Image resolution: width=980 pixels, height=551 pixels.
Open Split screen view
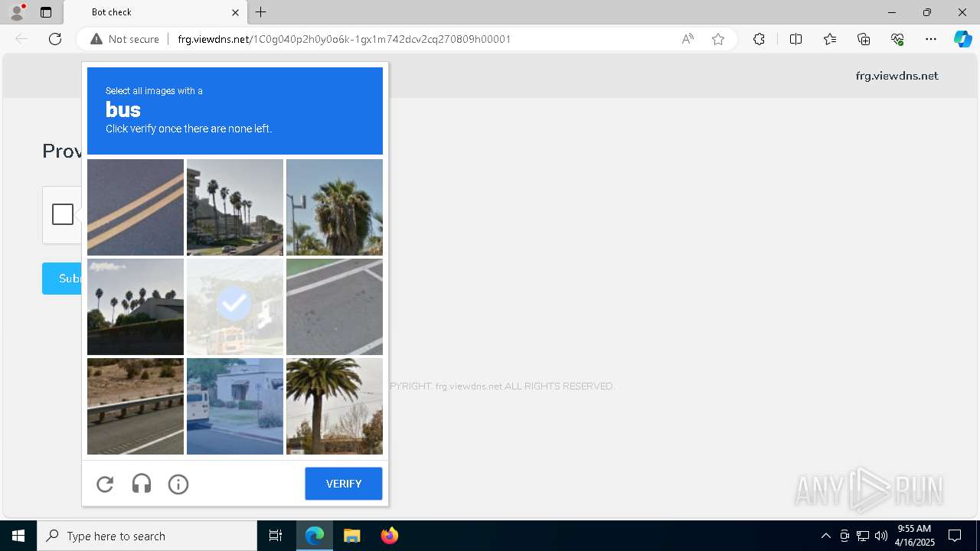point(795,39)
